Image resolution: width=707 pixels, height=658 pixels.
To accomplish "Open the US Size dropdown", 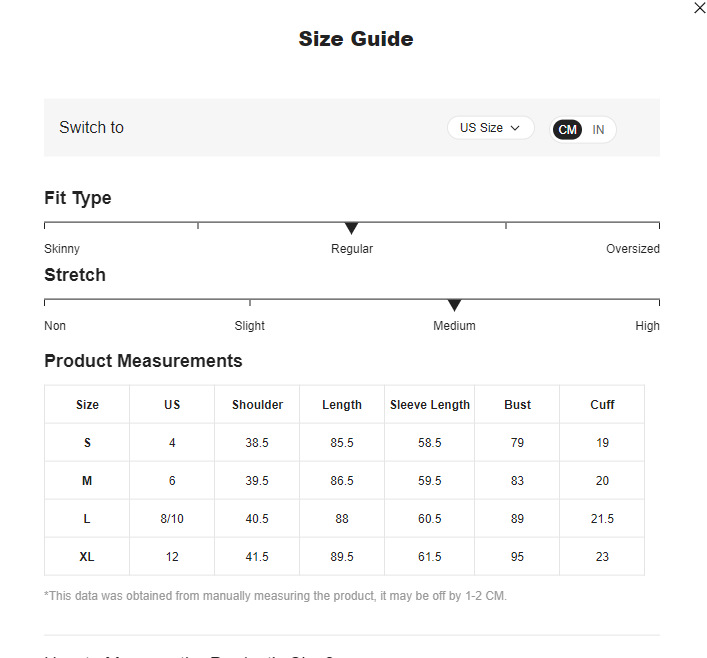I will 490,128.
